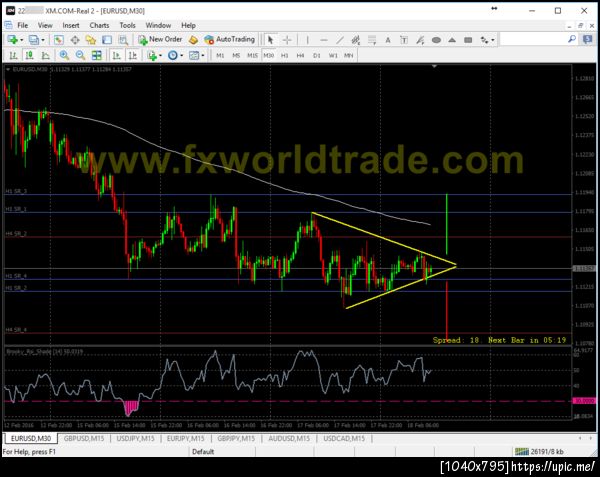Screen dimensions: 600x477
Task: Open the Window menu
Action: (x=158, y=25)
